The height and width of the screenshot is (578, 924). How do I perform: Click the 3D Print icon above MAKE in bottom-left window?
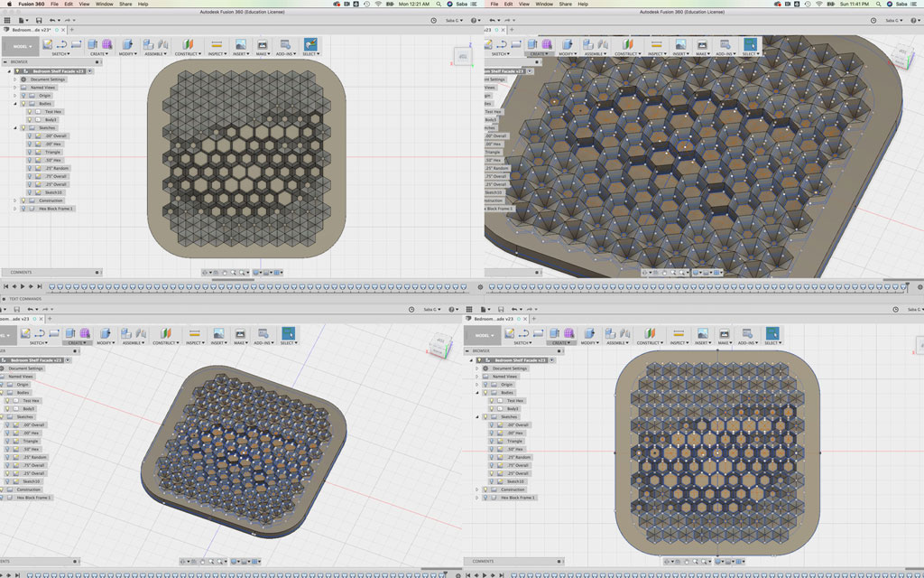pyautogui.click(x=241, y=333)
